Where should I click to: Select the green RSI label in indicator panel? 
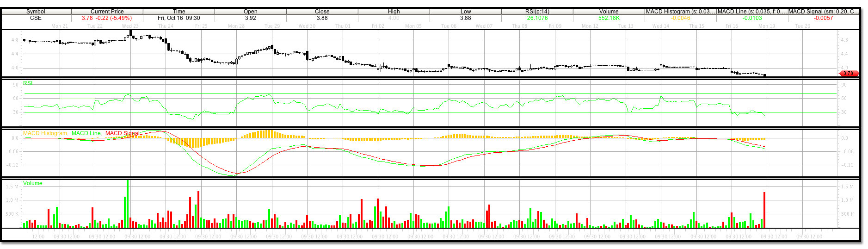(28, 83)
